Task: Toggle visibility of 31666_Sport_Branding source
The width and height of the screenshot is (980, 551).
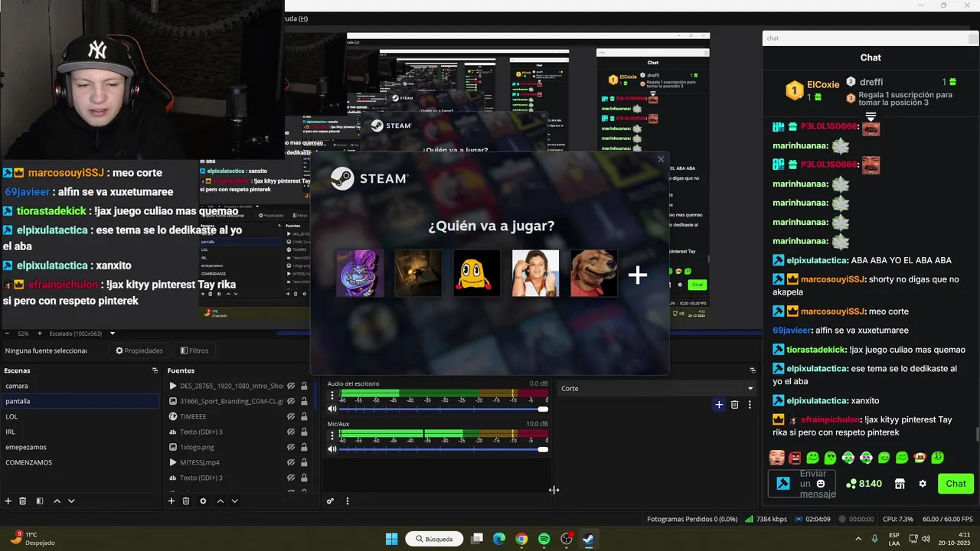Action: (291, 401)
